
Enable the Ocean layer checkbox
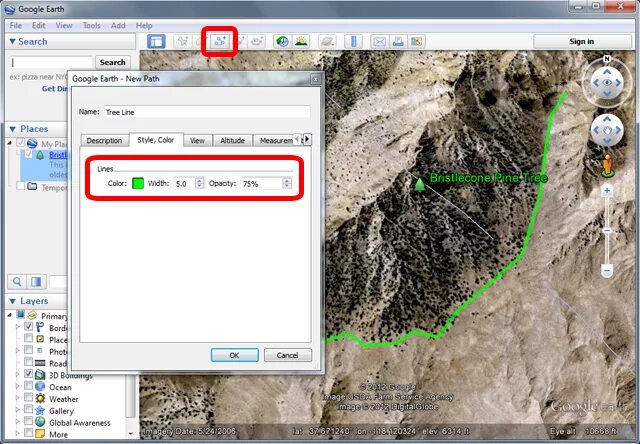28,385
